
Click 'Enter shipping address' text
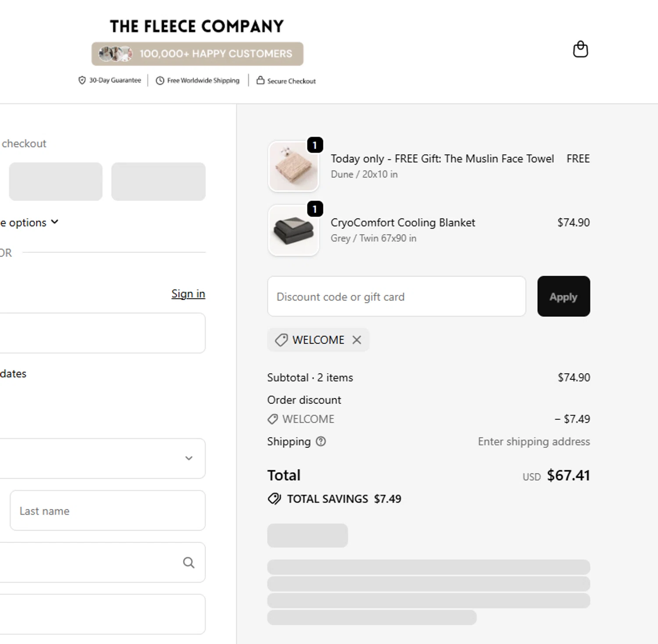(534, 441)
